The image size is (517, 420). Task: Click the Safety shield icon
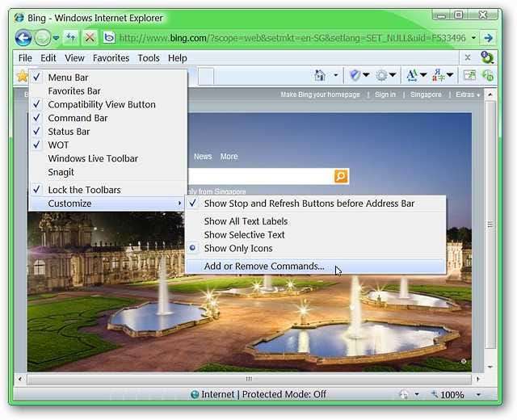[x=354, y=75]
